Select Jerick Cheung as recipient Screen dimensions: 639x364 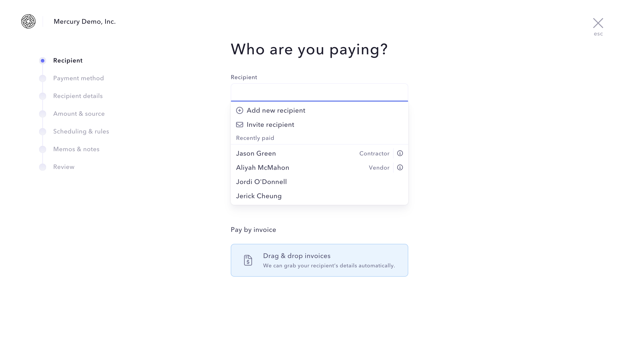259,196
